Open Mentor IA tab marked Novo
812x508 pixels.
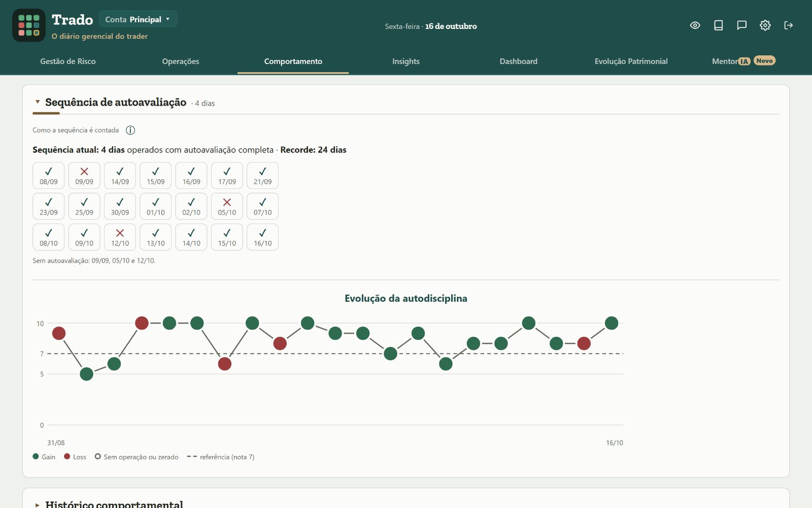tap(743, 61)
